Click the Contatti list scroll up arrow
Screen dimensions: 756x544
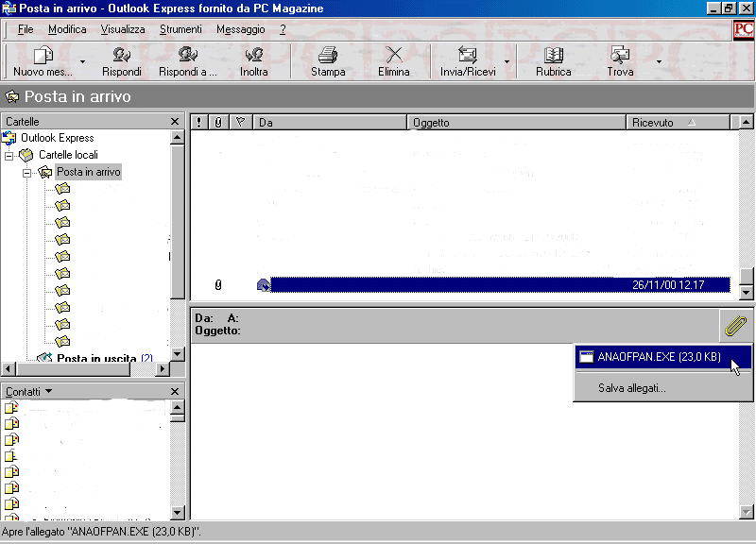click(x=178, y=407)
